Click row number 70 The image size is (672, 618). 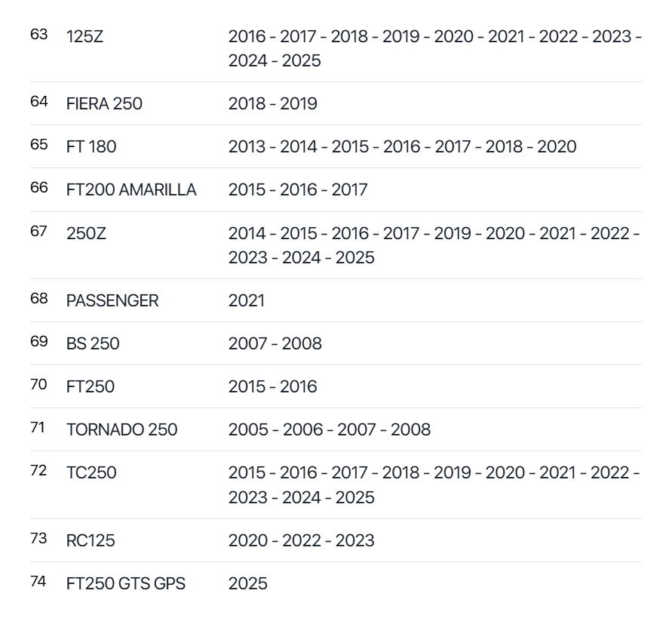(x=38, y=385)
